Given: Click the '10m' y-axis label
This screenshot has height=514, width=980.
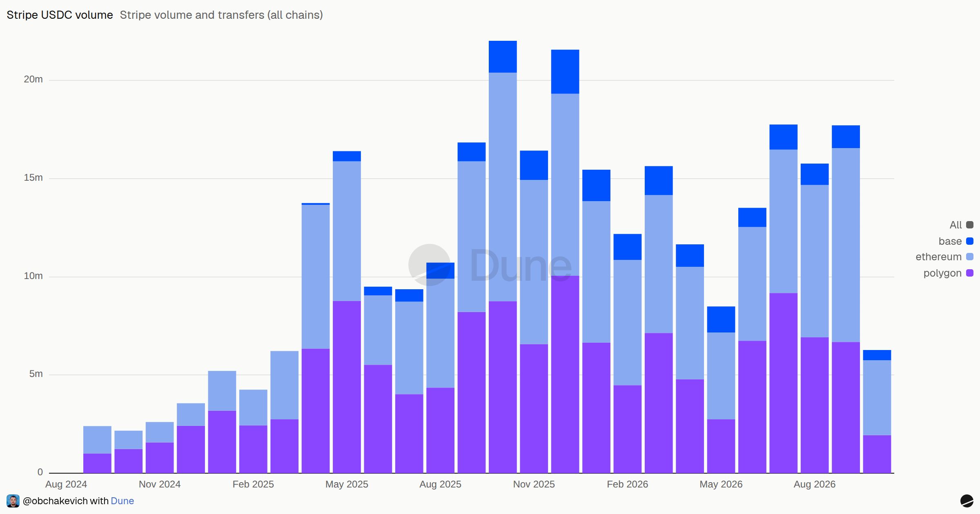Looking at the screenshot, I should point(33,276).
